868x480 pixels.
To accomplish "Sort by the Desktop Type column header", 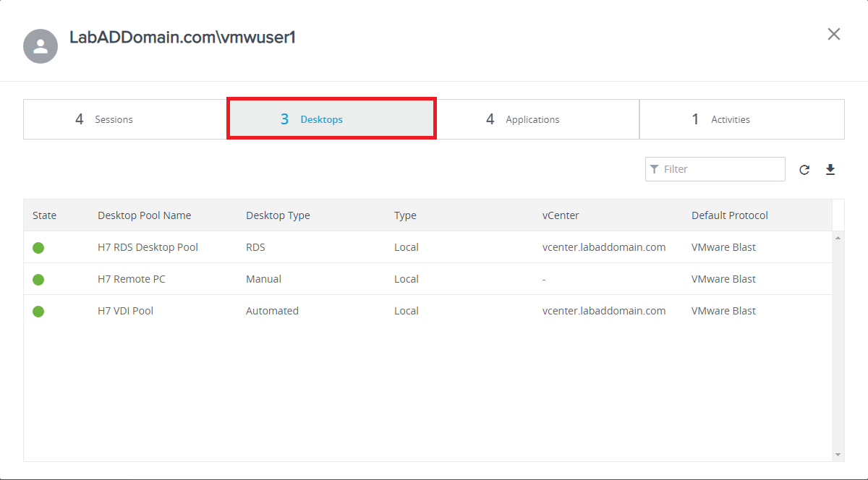I will (278, 215).
